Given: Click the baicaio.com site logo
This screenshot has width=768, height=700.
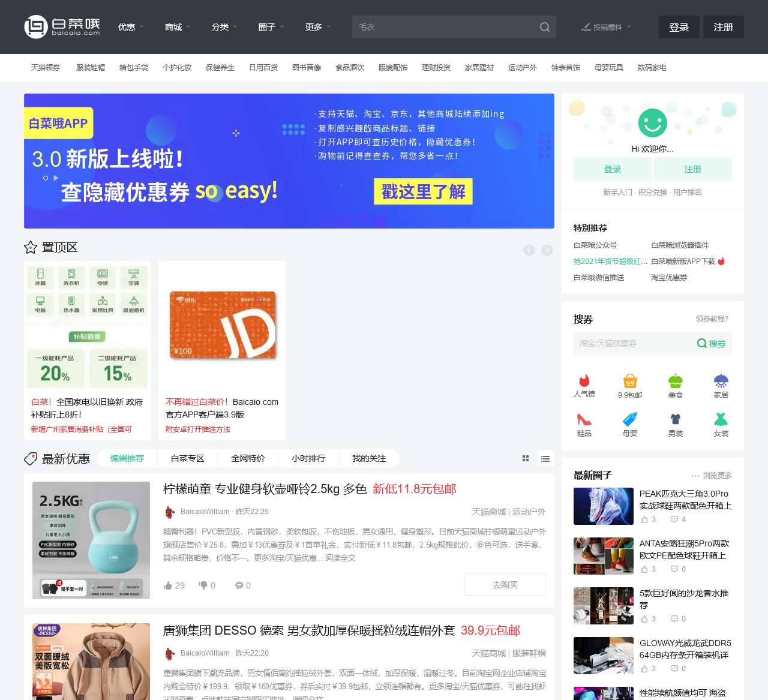Looking at the screenshot, I should pyautogui.click(x=62, y=27).
